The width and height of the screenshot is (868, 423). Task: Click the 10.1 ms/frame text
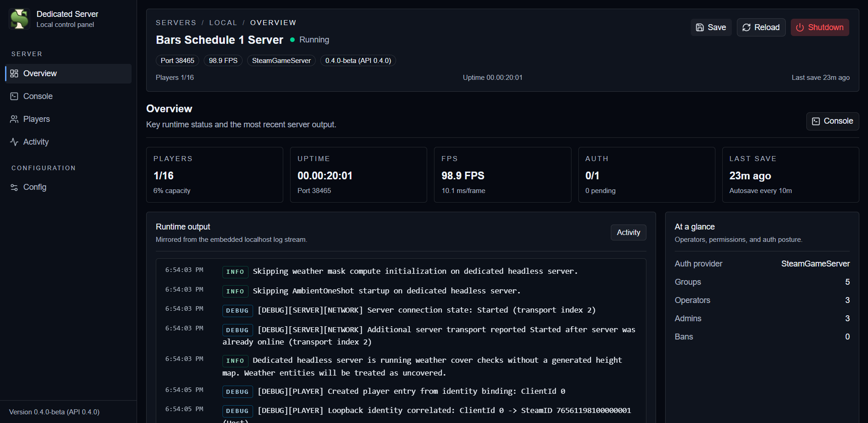[463, 191]
